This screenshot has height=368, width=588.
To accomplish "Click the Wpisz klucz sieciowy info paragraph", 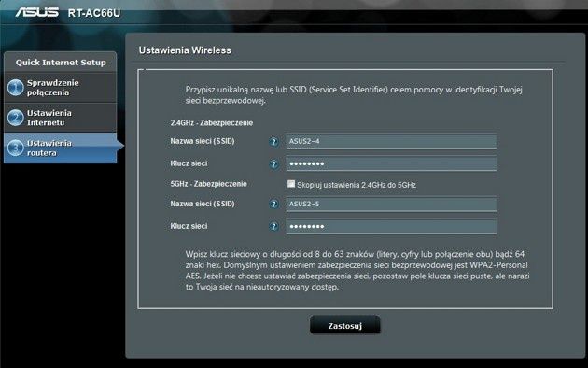I will [357, 271].
